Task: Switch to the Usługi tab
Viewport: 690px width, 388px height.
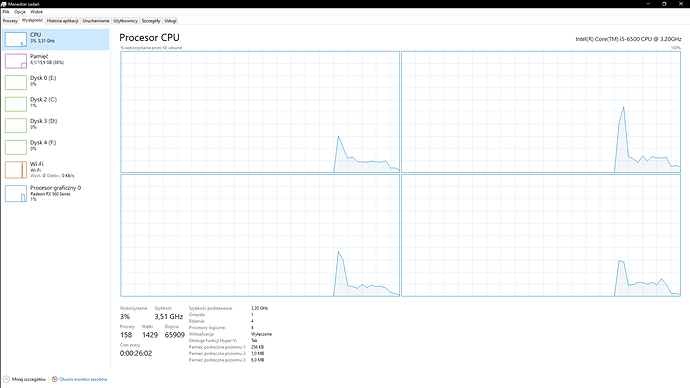Action: point(170,21)
